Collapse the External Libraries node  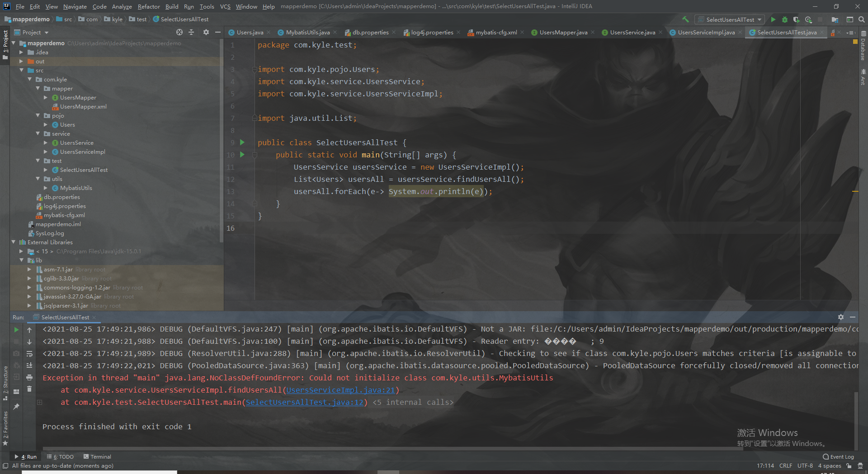[14, 242]
